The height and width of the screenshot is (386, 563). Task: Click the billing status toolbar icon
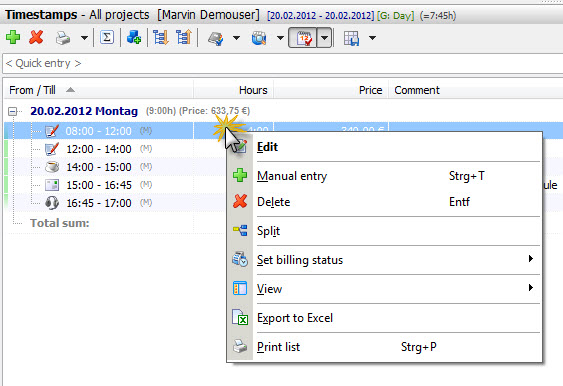215,38
